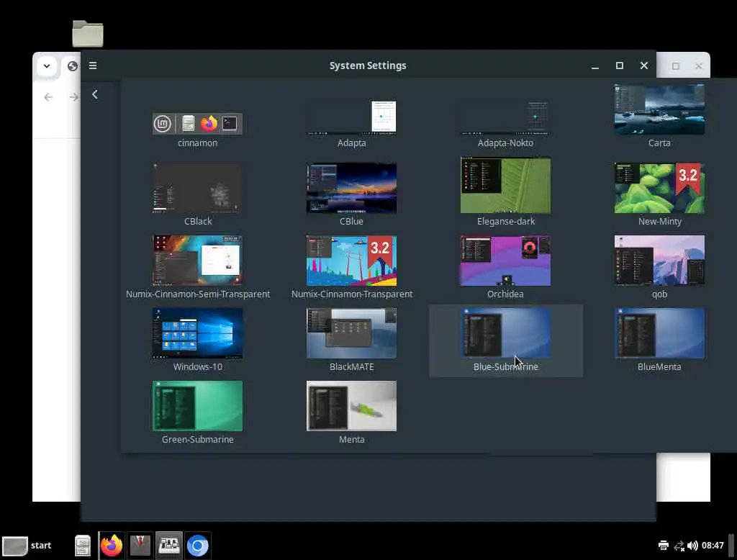Open the System Settings hamburger menu

pyautogui.click(x=93, y=66)
